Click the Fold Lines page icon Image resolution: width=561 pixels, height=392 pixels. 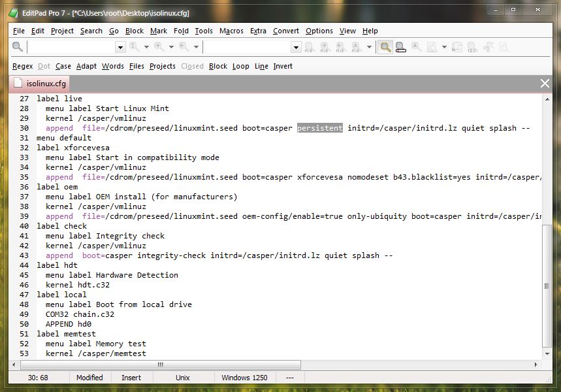point(432,47)
